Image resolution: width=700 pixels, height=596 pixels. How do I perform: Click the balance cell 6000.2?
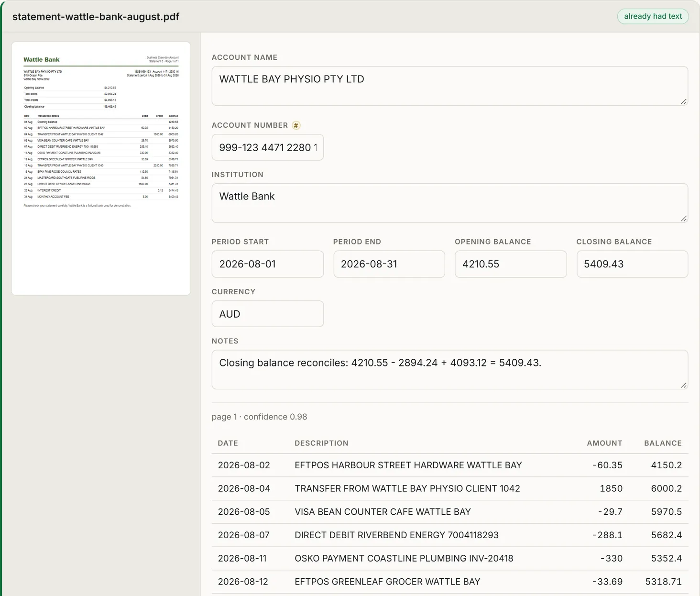(x=667, y=488)
